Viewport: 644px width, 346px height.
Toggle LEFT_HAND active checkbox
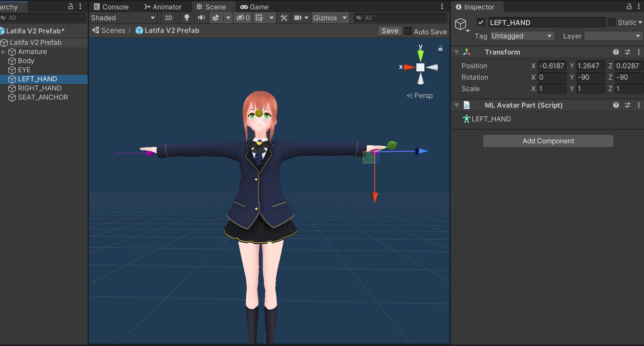click(481, 22)
